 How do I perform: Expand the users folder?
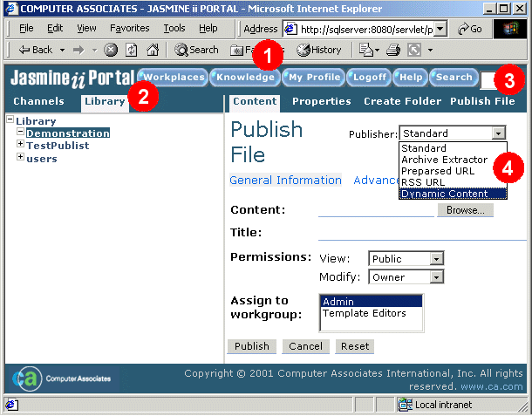coord(20,156)
